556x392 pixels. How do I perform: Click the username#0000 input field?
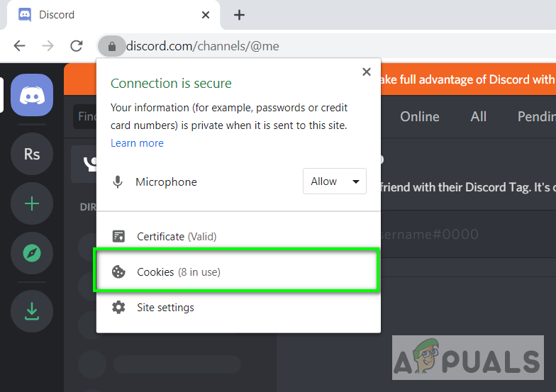(x=468, y=234)
